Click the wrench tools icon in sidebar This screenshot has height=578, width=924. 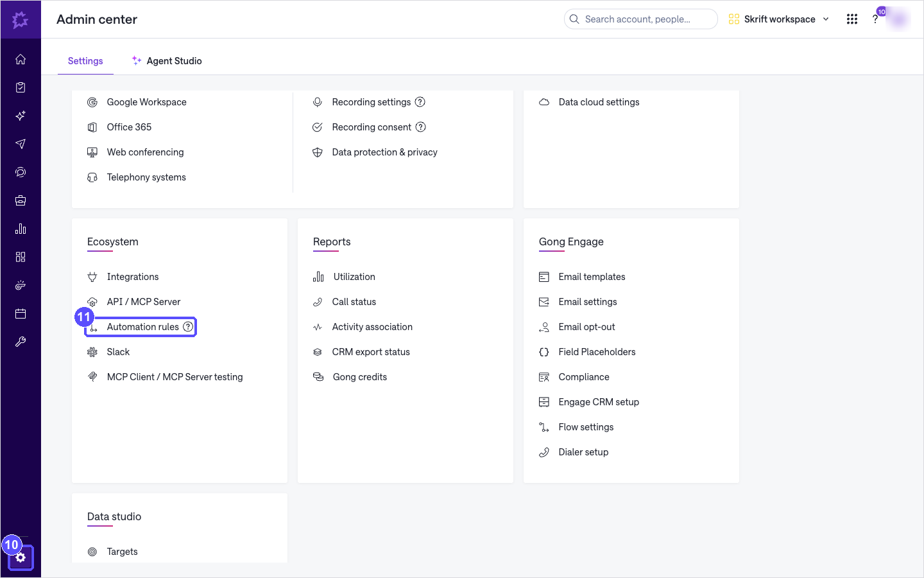[x=21, y=342]
